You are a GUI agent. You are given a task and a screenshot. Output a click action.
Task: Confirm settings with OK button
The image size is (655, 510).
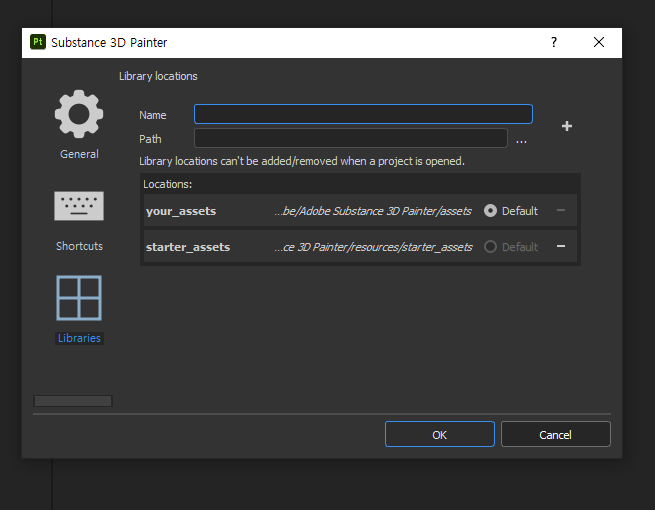tap(439, 434)
